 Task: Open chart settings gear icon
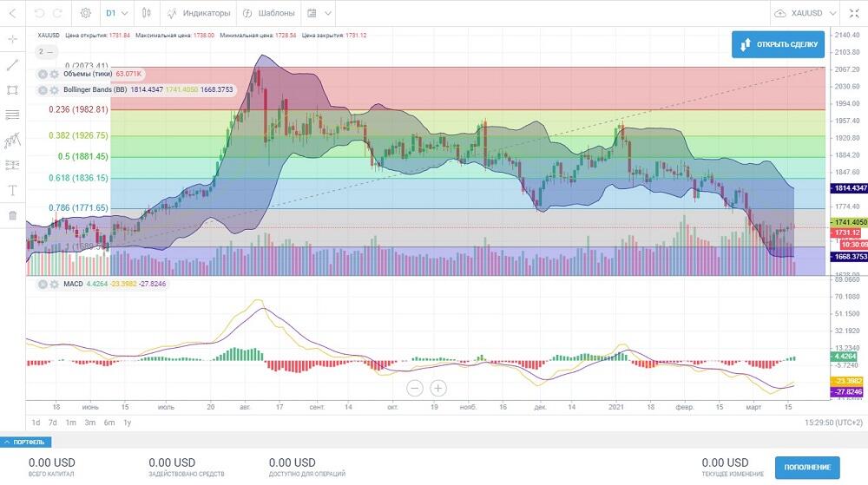pyautogui.click(x=85, y=13)
